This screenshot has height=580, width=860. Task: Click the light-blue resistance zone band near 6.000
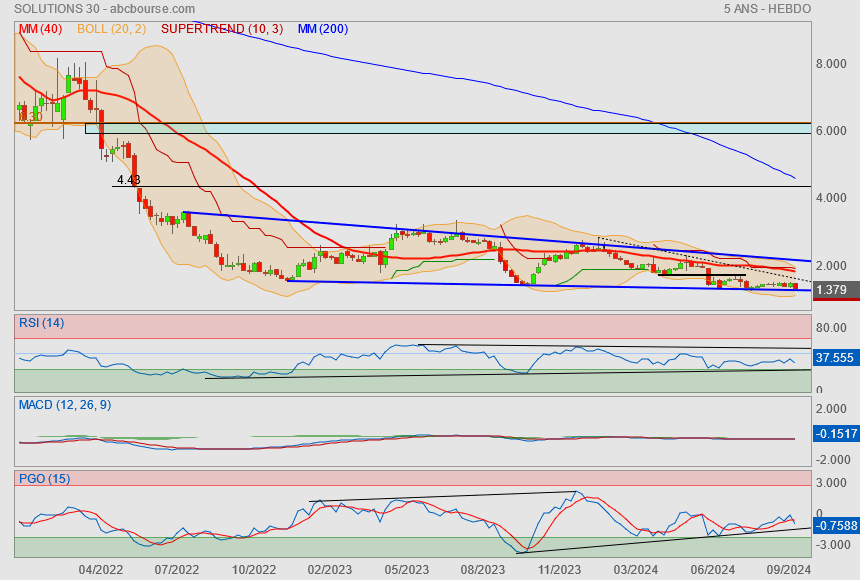tap(448, 128)
